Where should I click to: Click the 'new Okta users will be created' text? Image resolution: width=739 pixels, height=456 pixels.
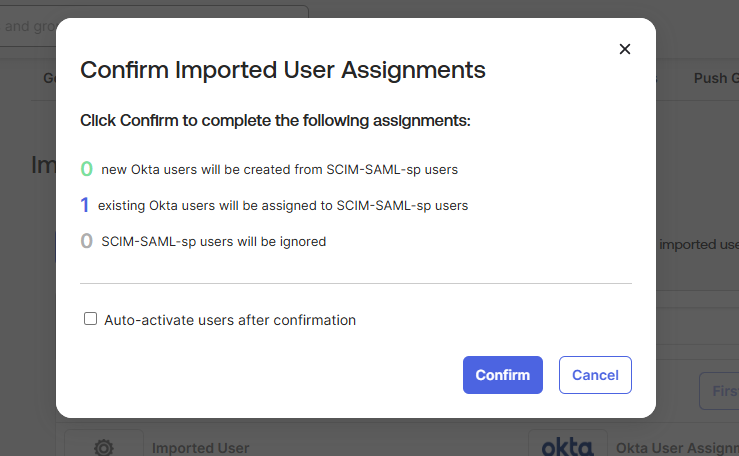[279, 170]
